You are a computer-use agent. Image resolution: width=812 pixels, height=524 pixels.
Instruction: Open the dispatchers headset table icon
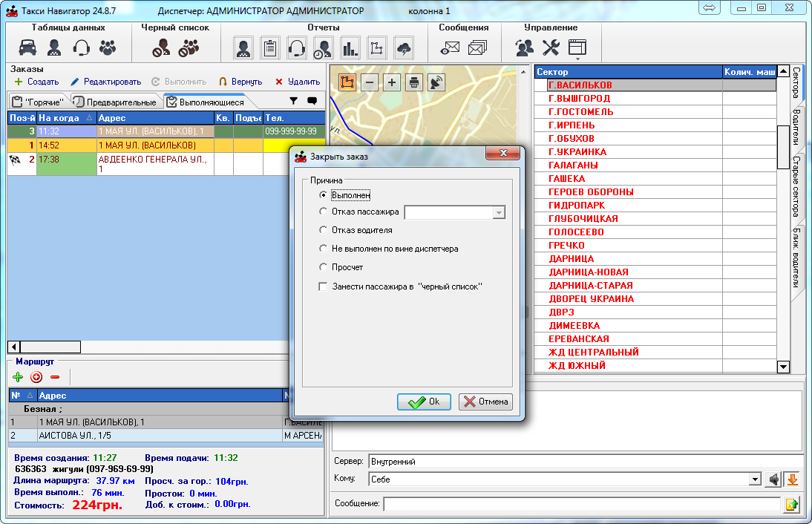(81, 48)
